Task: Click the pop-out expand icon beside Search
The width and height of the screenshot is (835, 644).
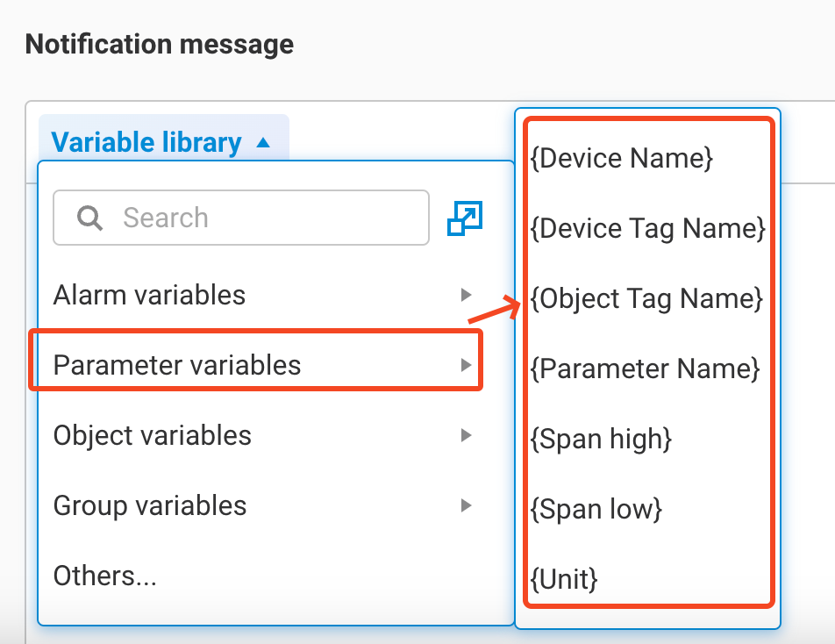Action: click(x=465, y=218)
